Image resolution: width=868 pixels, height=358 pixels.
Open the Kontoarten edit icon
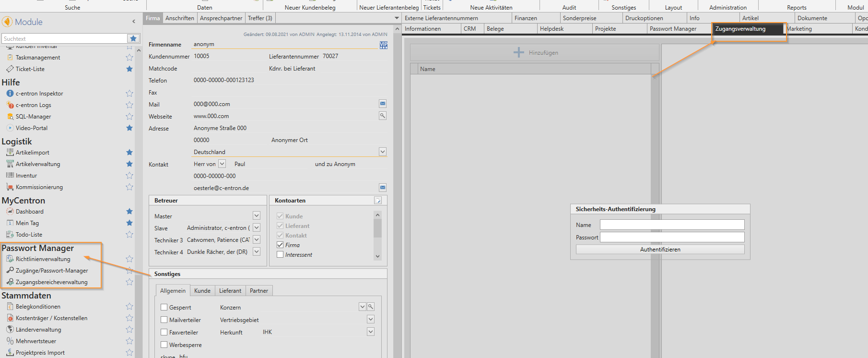[x=378, y=200]
